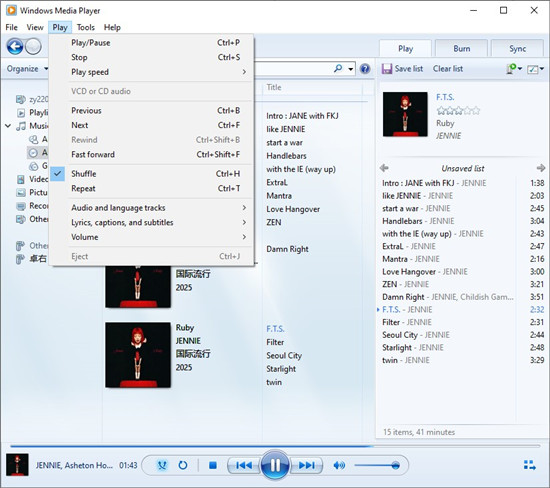This screenshot has height=488, width=550.
Task: Expand the Play speed submenu
Action: 152,72
